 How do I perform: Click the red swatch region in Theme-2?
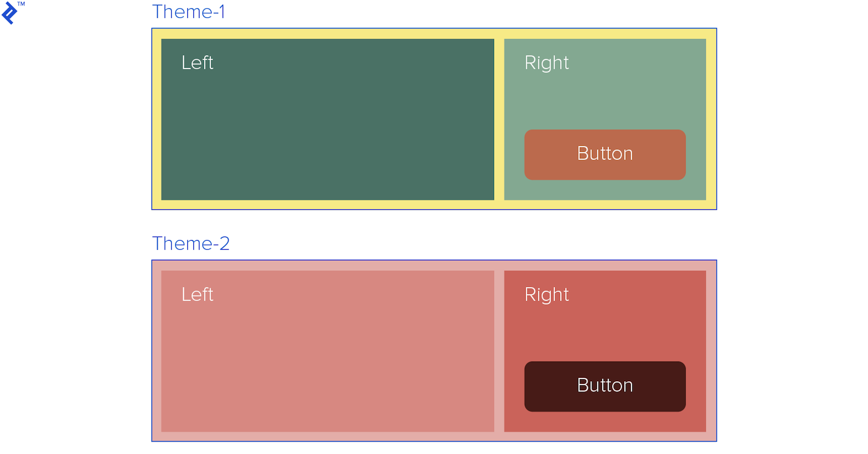(604, 323)
